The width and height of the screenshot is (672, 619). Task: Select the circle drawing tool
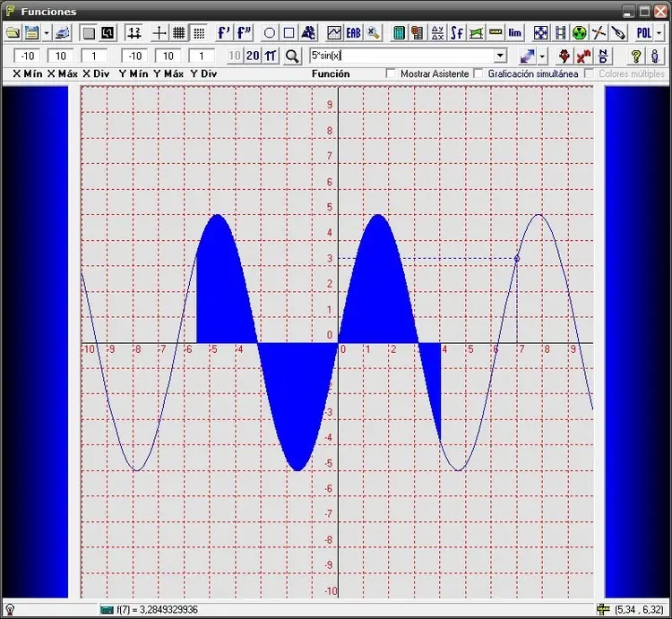[270, 32]
